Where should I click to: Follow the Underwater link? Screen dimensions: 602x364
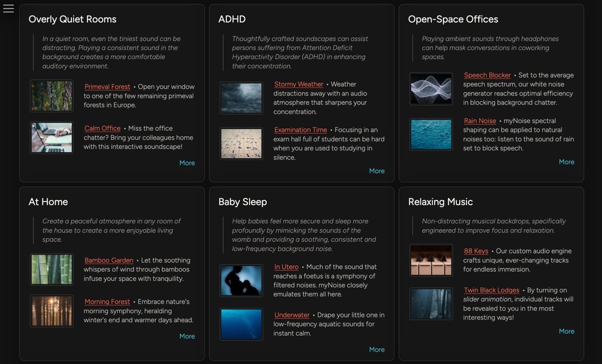(x=292, y=315)
